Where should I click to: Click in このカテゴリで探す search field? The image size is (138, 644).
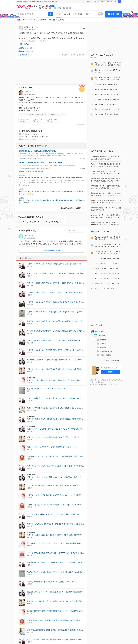32,14
